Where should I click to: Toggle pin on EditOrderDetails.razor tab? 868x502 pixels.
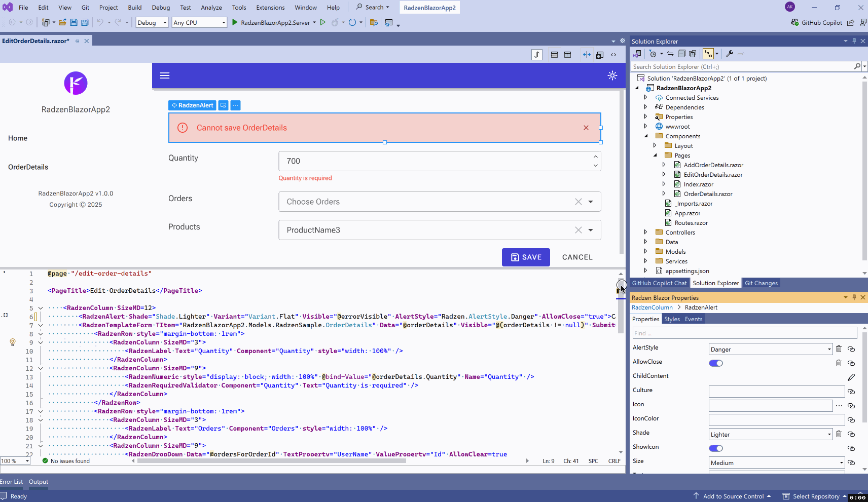(78, 41)
